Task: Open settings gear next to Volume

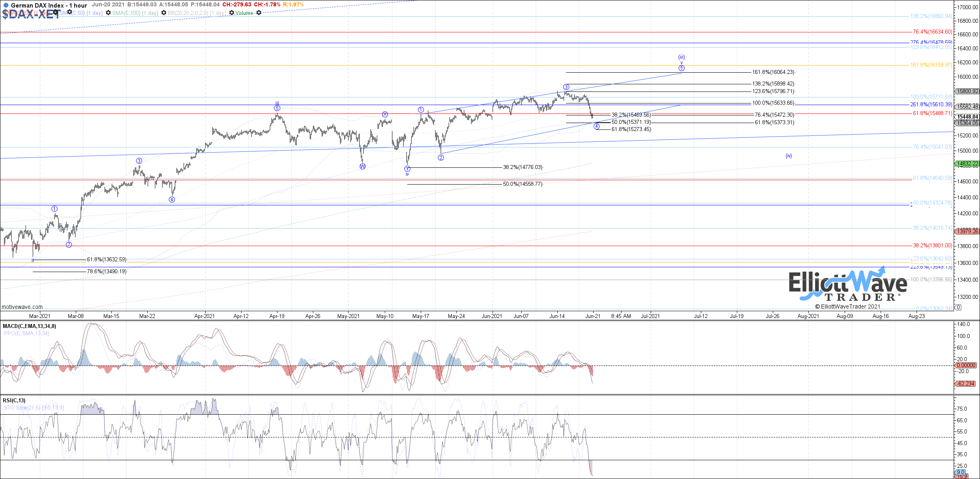Action: click(259, 13)
